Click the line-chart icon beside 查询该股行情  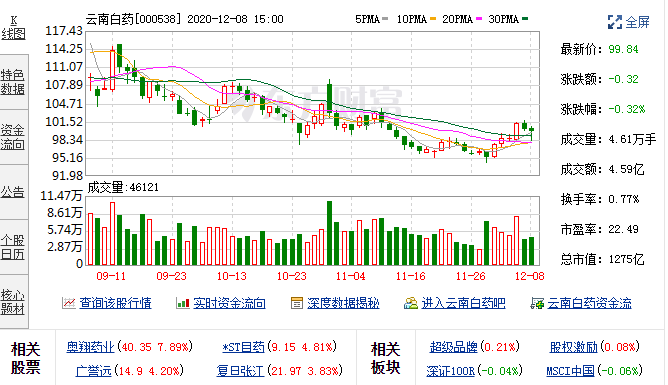[69, 303]
